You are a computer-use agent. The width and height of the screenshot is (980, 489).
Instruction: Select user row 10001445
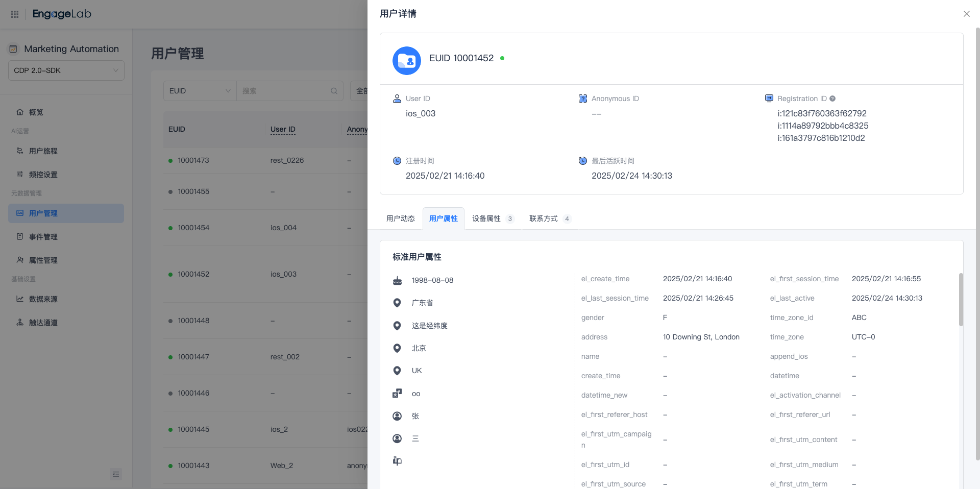(x=265, y=429)
